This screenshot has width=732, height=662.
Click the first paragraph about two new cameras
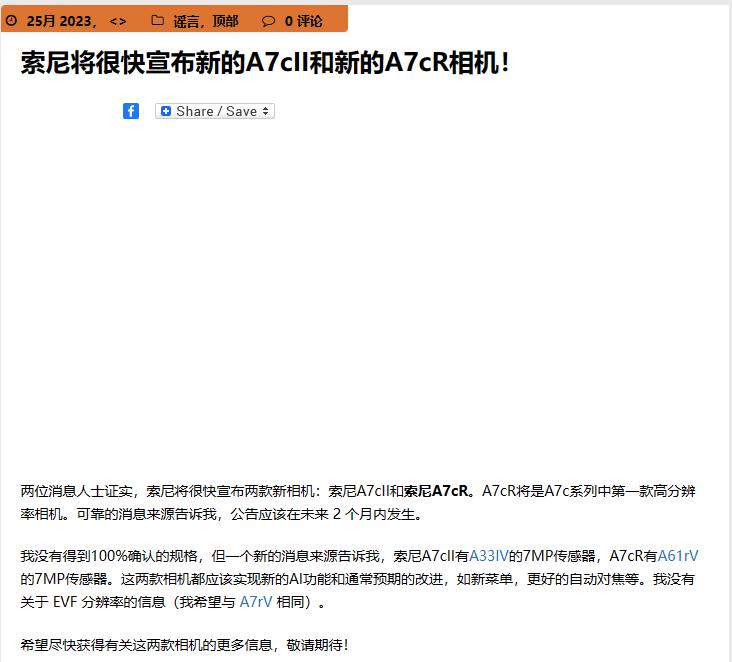click(358, 503)
